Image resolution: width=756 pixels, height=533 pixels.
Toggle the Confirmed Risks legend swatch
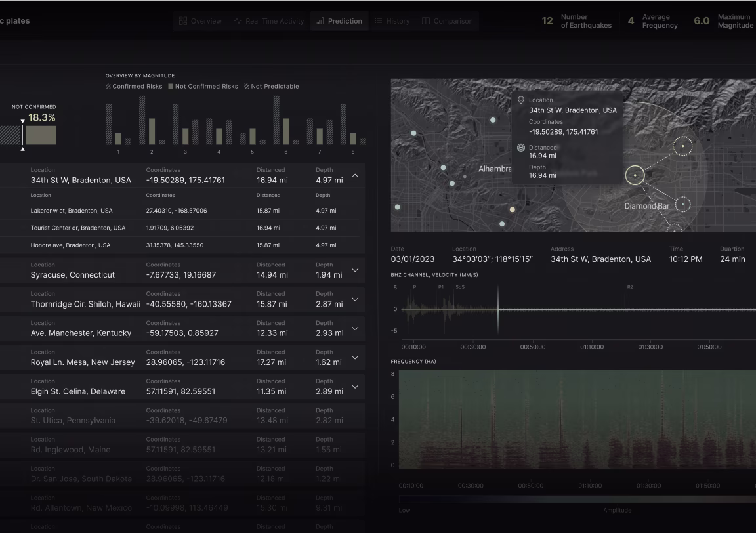tap(109, 86)
